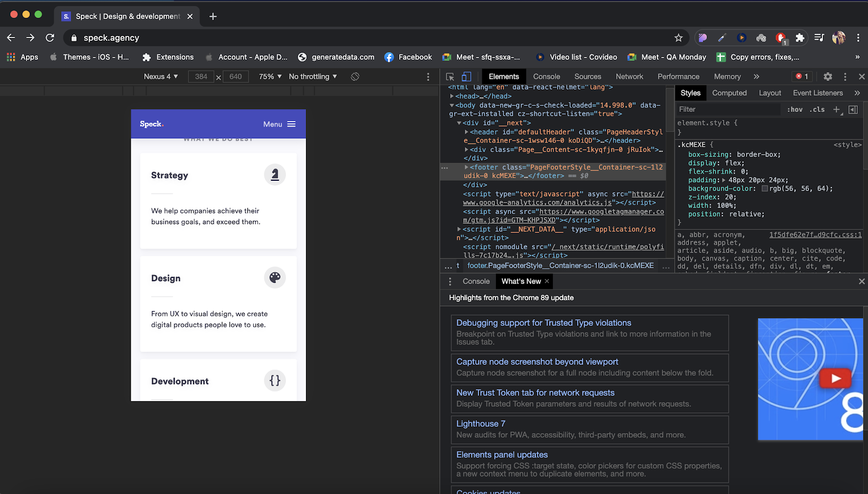Open drawer three-dot menu beside Console
The width and height of the screenshot is (868, 494).
pyautogui.click(x=450, y=281)
